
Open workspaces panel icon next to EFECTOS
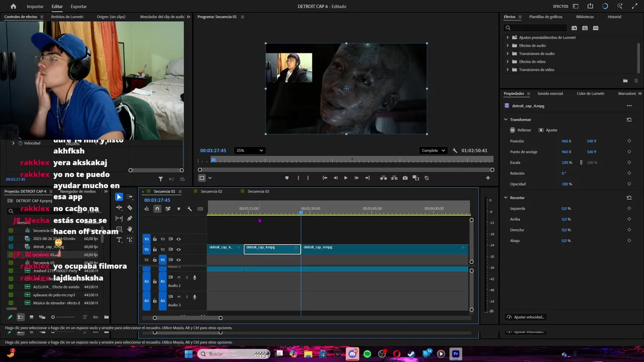[x=576, y=7]
